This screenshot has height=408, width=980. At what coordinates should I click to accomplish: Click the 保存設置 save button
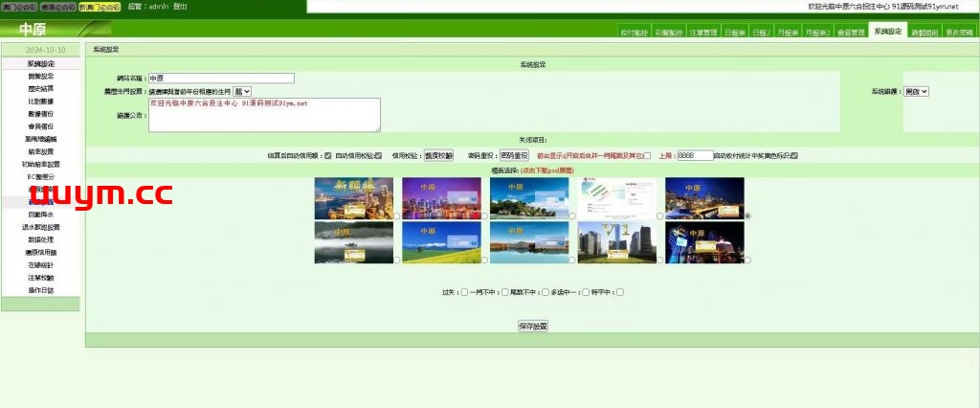coord(533,327)
